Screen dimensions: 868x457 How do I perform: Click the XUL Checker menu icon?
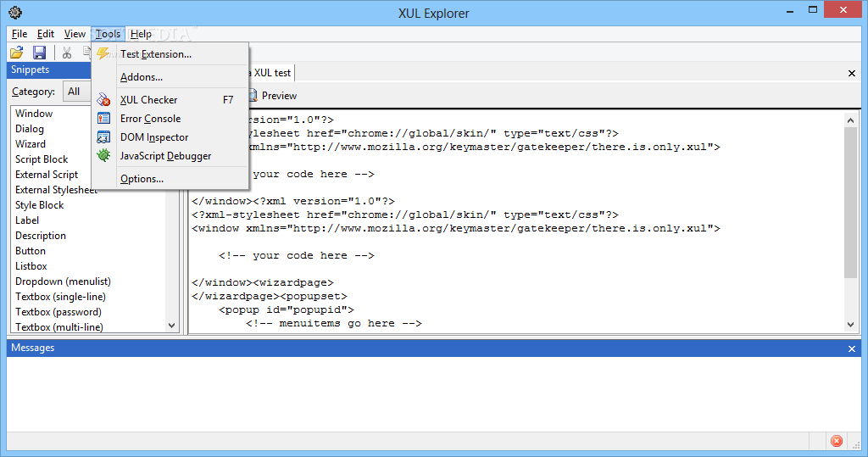coord(103,100)
